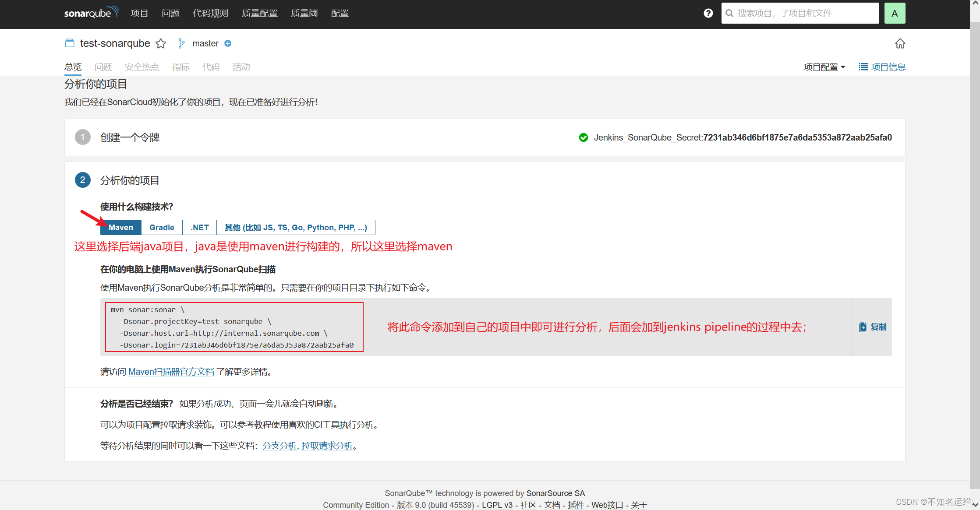The image size is (980, 510).
Task: Click the branch icon beside master
Action: click(x=181, y=43)
